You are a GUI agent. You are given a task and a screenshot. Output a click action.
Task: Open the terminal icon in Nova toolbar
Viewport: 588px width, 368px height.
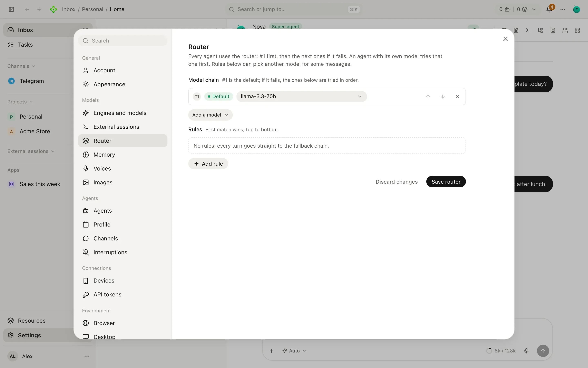(x=528, y=30)
